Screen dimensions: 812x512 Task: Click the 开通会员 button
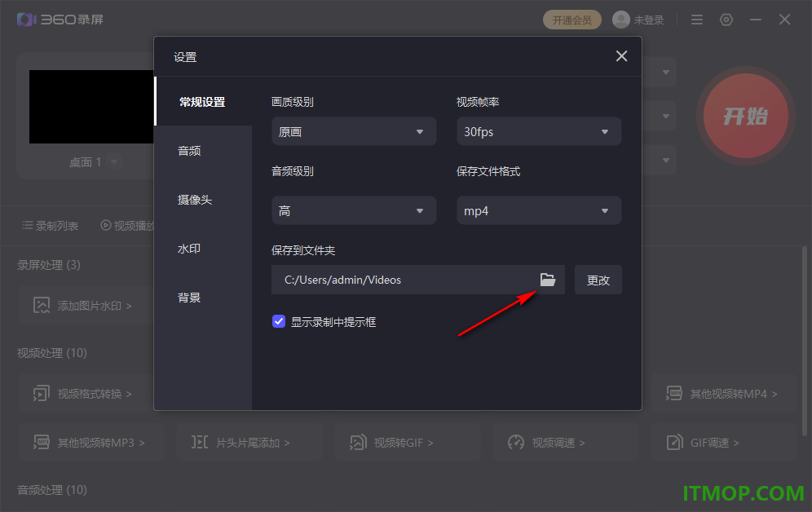pos(571,20)
